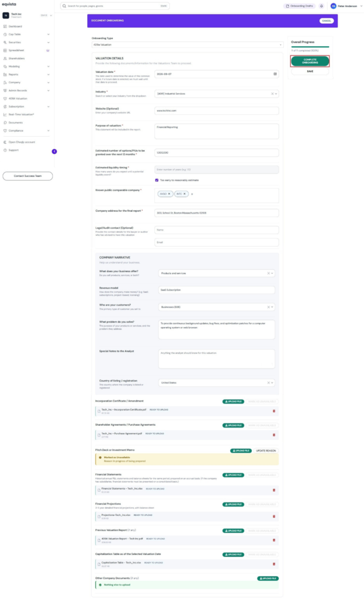Open the Peter Anderson account menu

click(x=346, y=6)
